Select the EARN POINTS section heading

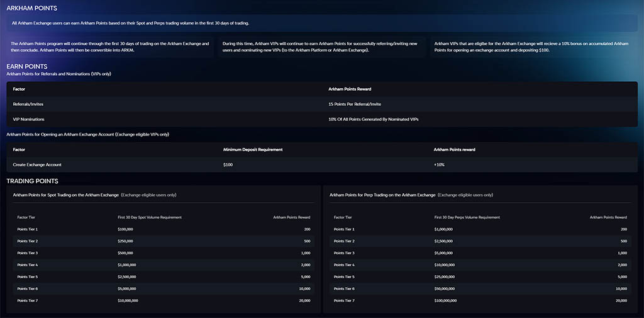(26, 66)
